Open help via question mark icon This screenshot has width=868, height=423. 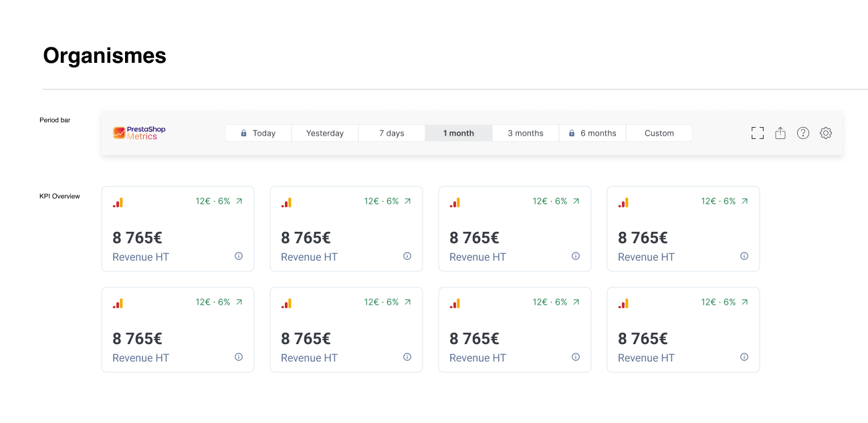tap(803, 133)
